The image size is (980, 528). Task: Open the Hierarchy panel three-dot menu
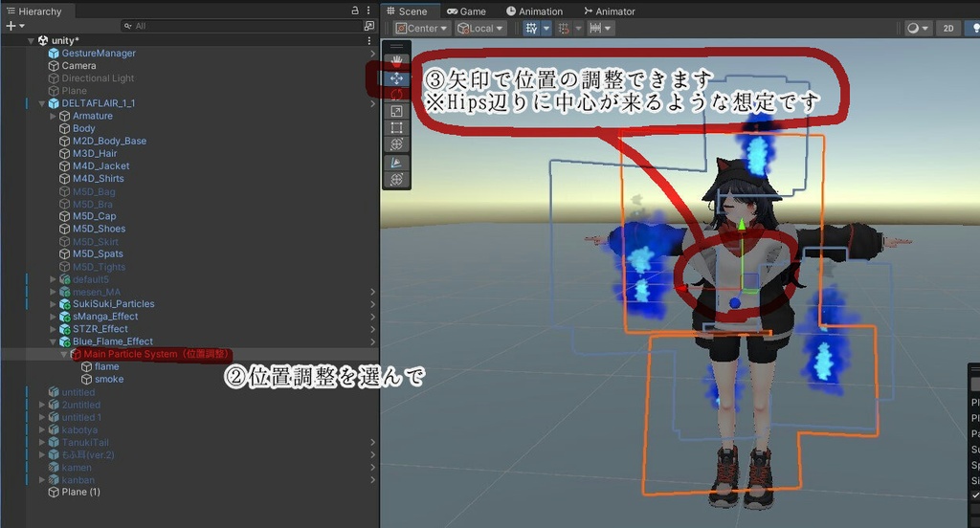coord(368,11)
